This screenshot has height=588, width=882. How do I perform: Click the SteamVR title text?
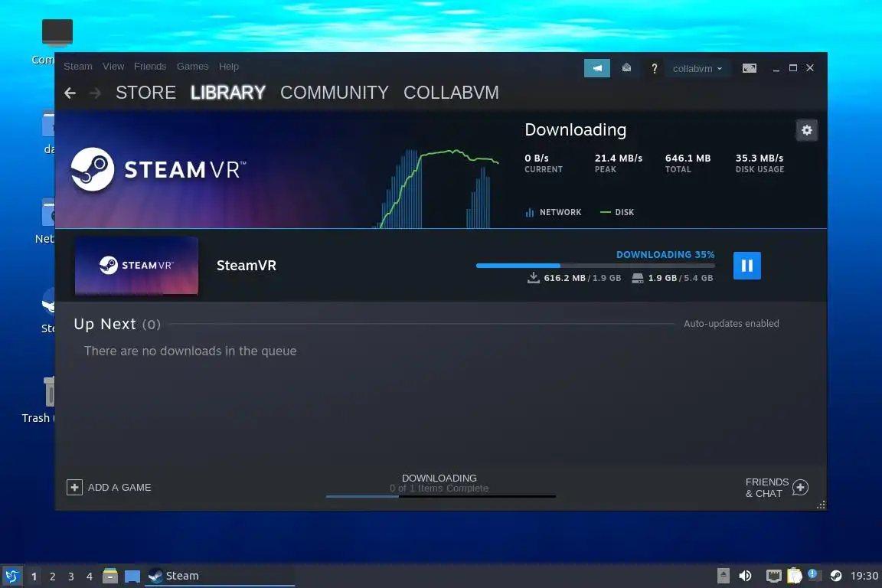247,266
